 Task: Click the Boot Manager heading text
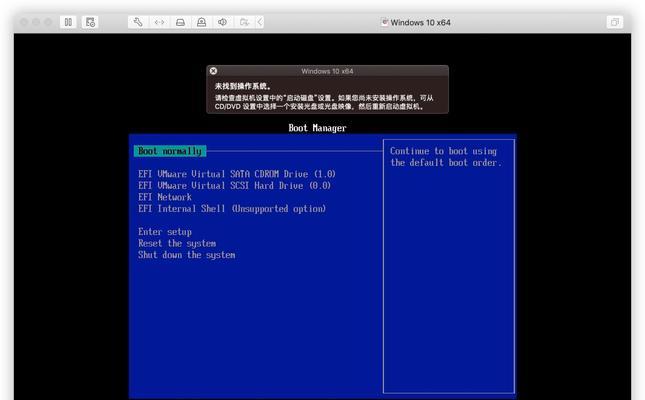tap(317, 128)
